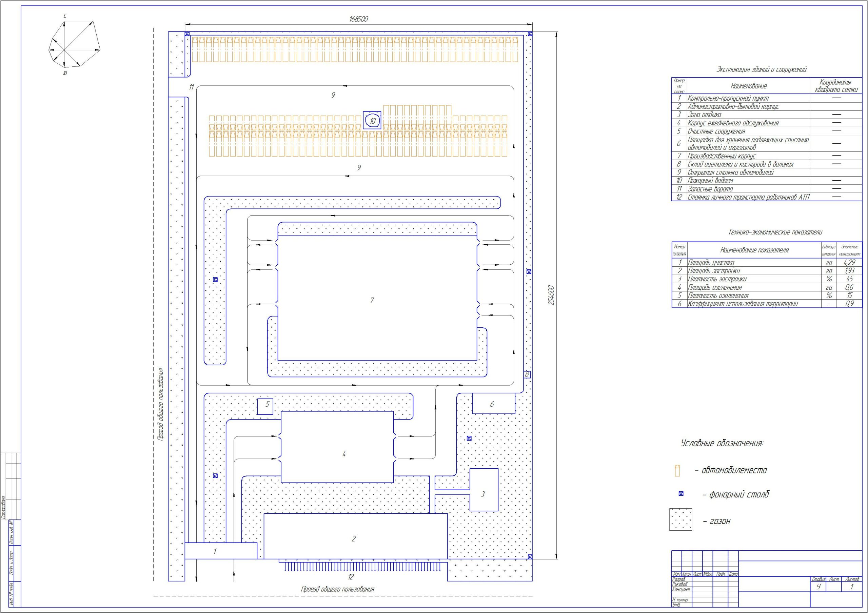
Task: Select 'Листов' cell in title block
Action: pos(852,579)
